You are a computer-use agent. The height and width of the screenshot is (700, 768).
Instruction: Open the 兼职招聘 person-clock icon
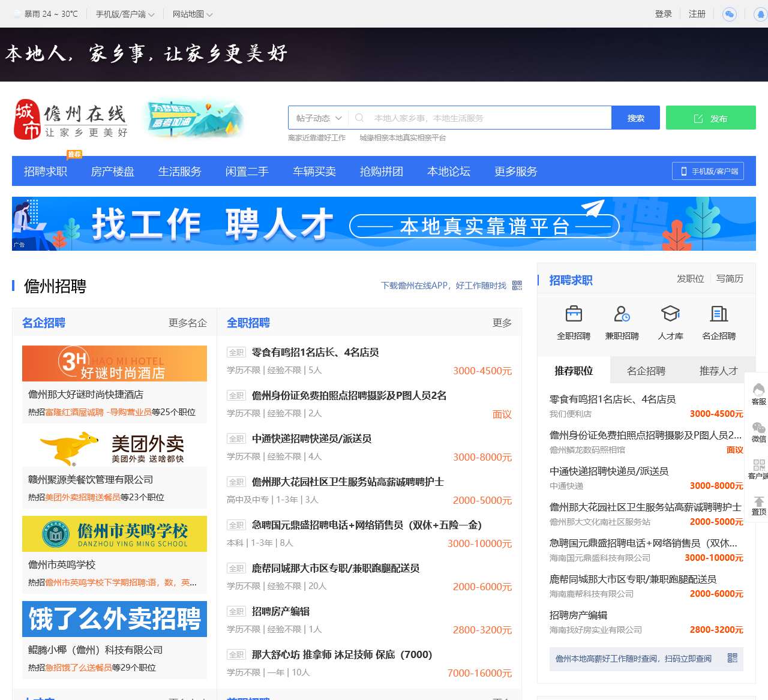622,314
